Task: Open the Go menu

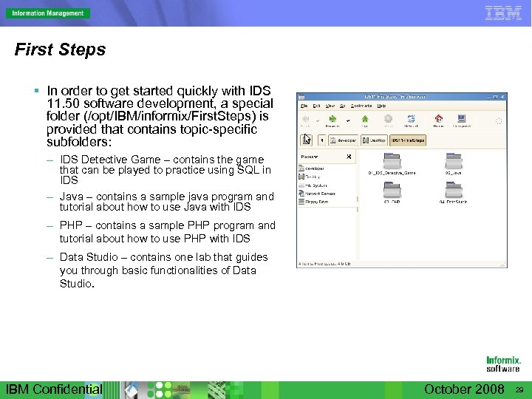Action: tap(342, 106)
